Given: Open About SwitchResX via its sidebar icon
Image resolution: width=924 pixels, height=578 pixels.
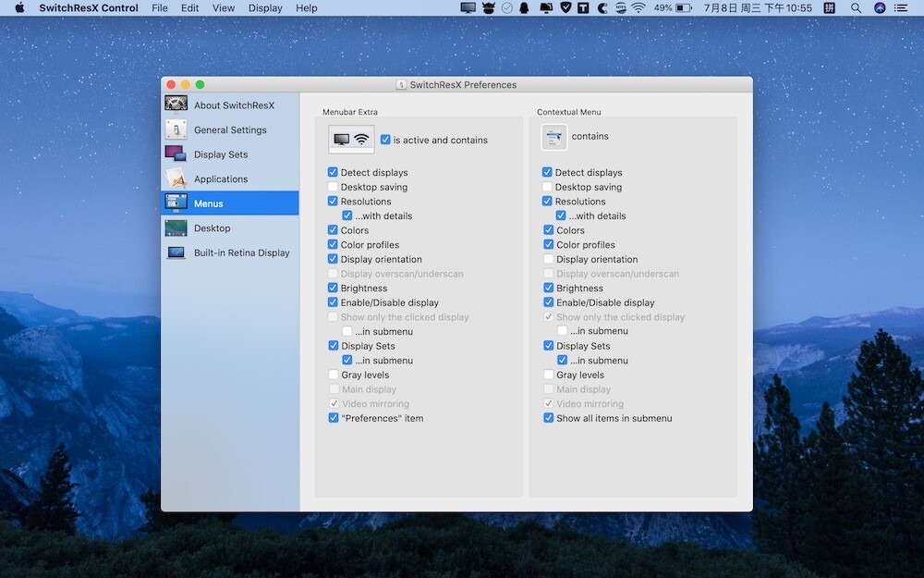Looking at the screenshot, I should point(176,105).
